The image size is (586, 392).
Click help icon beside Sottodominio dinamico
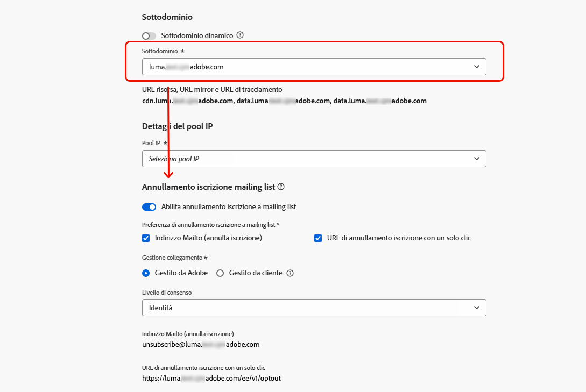click(x=240, y=35)
